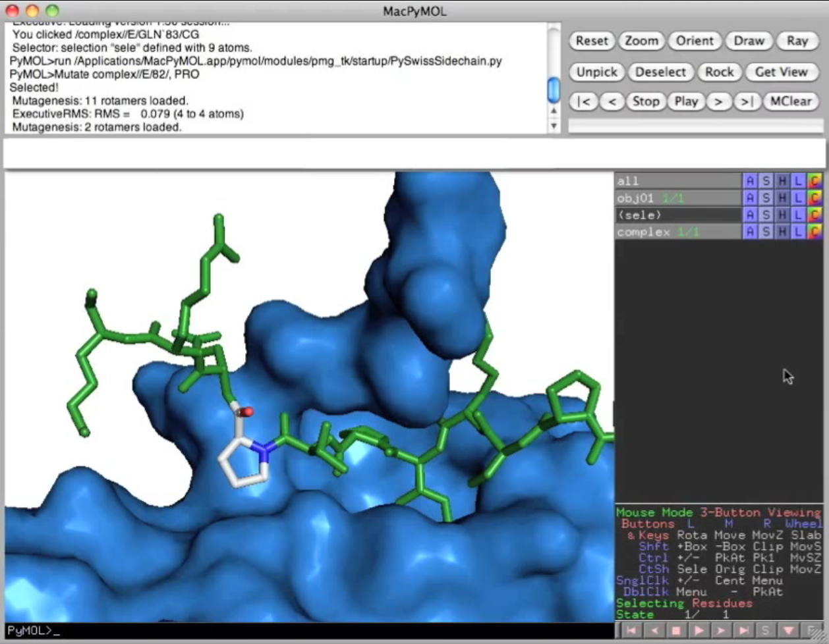Click the Selecting Residues mode label

[684, 603]
